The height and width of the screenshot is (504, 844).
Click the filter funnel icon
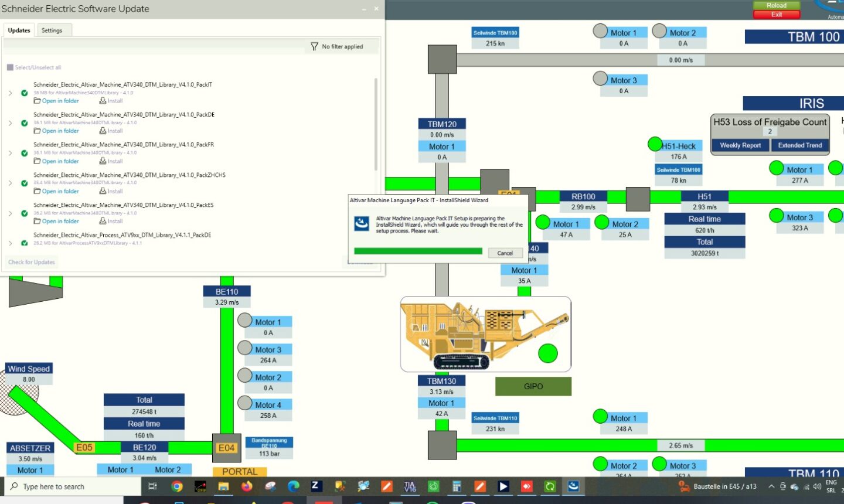tap(314, 46)
